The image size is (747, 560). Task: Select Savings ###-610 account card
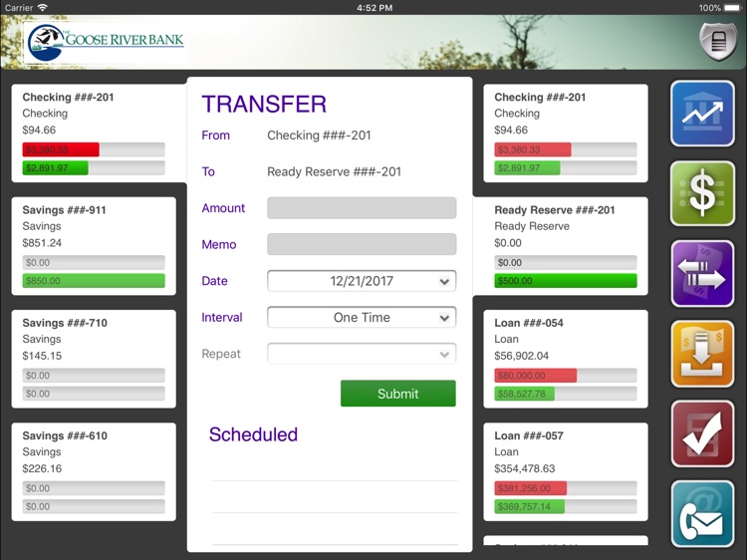(x=94, y=472)
